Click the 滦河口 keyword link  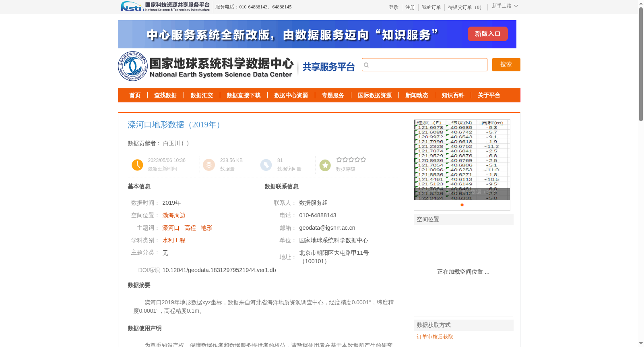coord(171,228)
